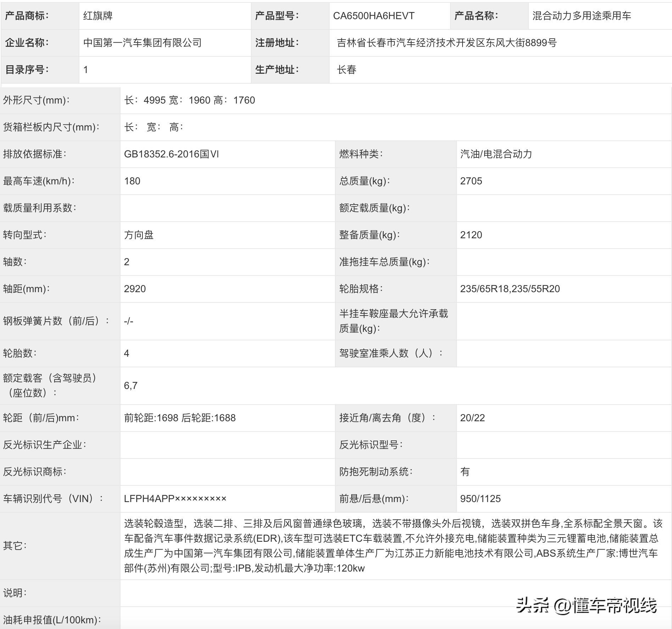
Task: Click the 整备质量(kg) label
Action: [369, 235]
